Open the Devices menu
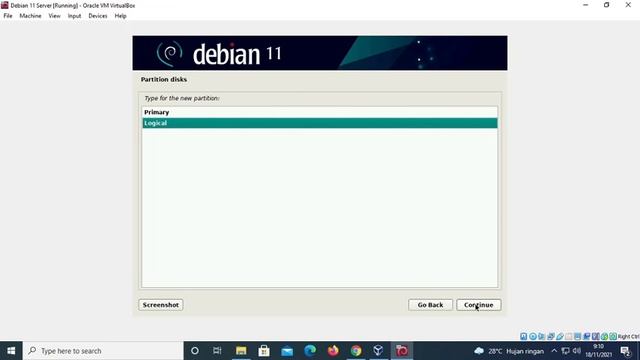 (x=98, y=16)
